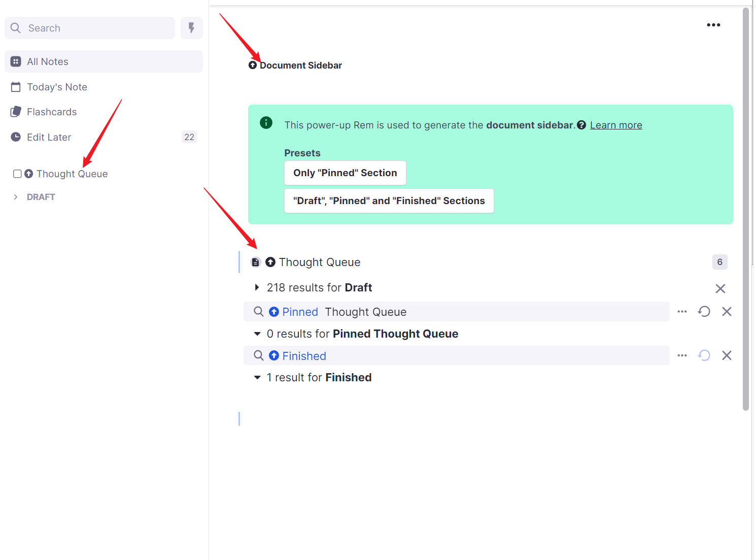The width and height of the screenshot is (756, 560).
Task: Open the top-right three-dots menu
Action: pos(713,25)
